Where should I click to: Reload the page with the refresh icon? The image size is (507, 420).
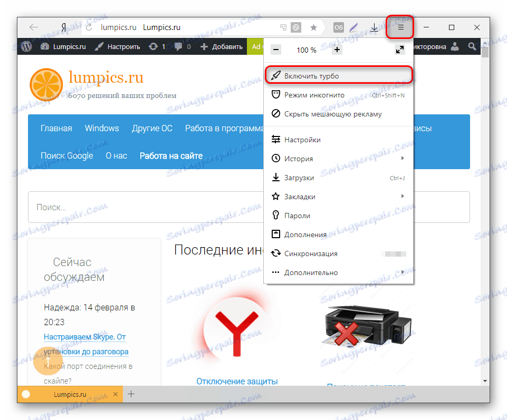point(89,27)
